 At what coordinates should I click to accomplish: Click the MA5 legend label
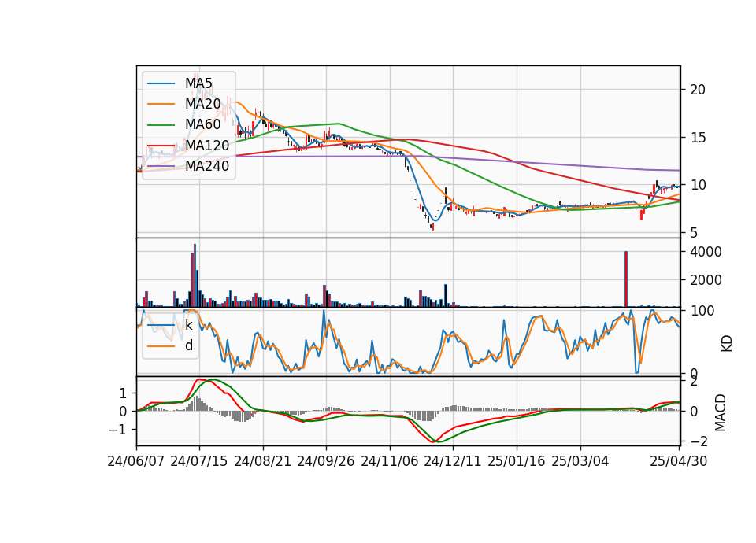pyautogui.click(x=198, y=83)
